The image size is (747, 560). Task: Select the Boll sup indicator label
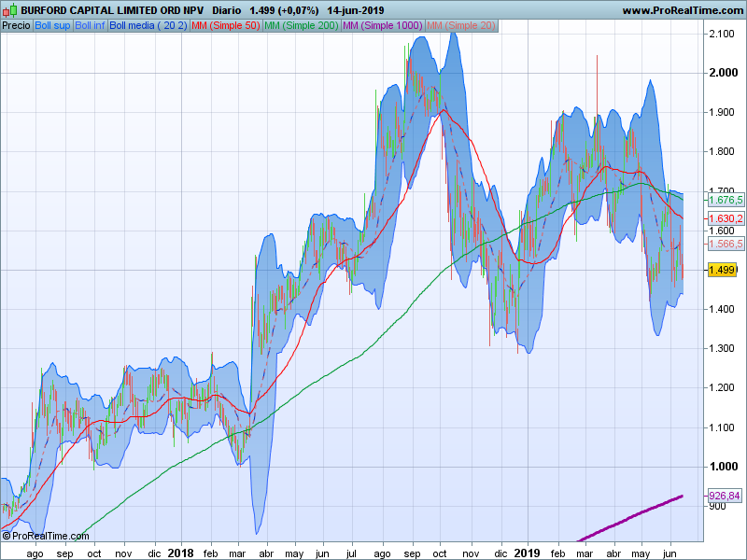[x=52, y=26]
